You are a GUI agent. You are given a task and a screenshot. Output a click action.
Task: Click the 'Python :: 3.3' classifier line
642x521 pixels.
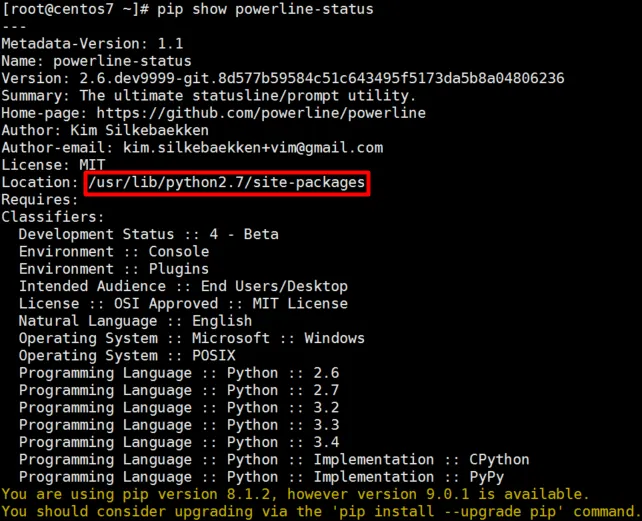(x=179, y=425)
